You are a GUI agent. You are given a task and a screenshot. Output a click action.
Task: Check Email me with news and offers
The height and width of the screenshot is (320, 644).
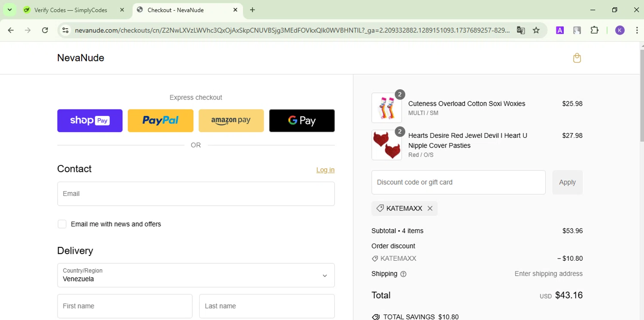[x=62, y=224]
